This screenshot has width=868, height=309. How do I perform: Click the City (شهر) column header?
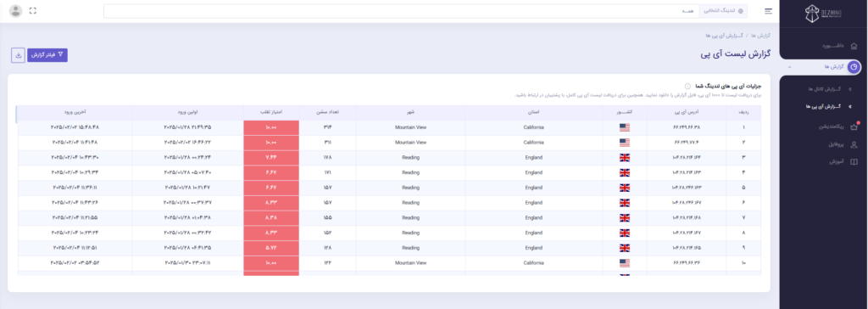click(411, 112)
